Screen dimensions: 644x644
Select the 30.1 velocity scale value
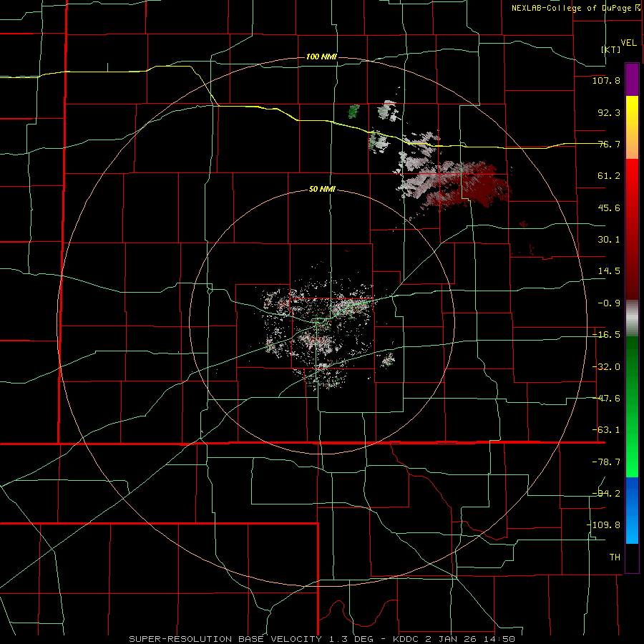(x=609, y=240)
